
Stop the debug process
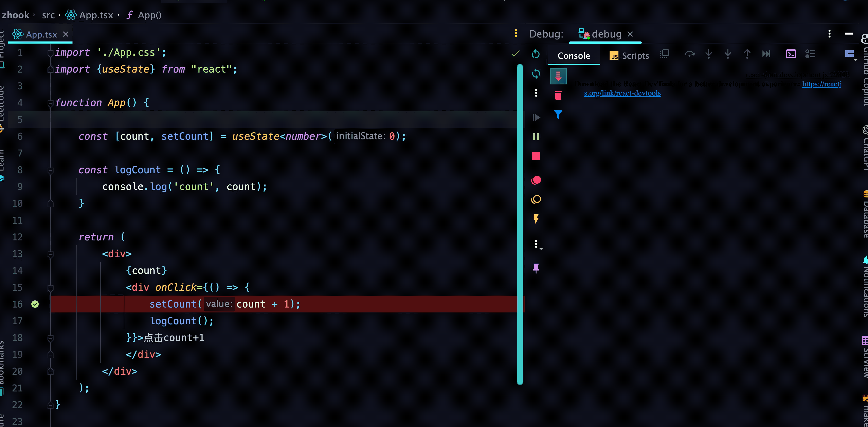coord(536,156)
